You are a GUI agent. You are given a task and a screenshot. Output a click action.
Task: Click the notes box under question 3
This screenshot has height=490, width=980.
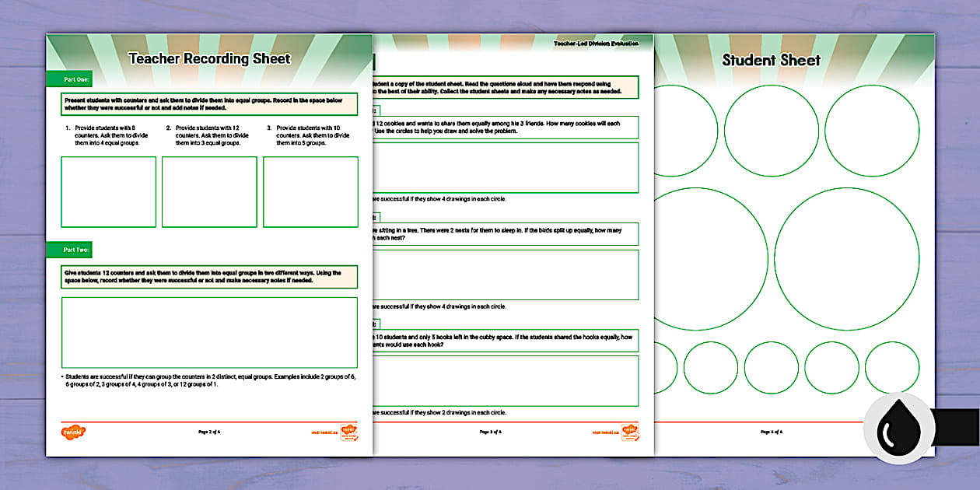[310, 192]
